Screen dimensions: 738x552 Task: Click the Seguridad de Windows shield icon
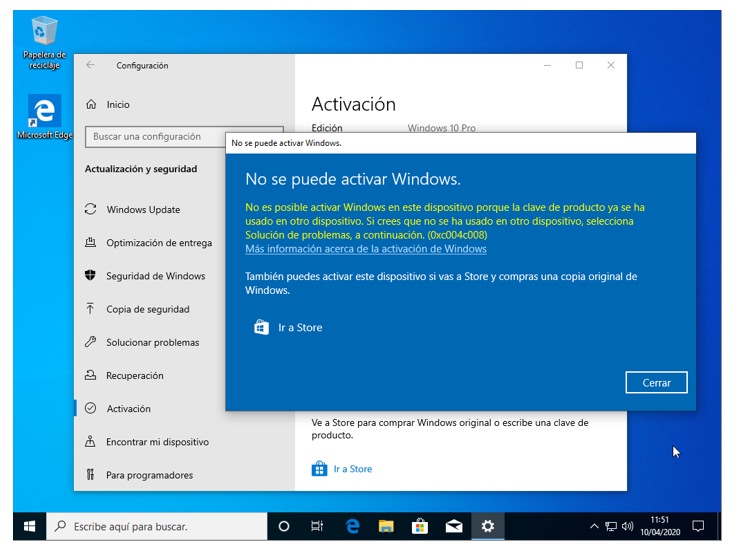tap(90, 275)
